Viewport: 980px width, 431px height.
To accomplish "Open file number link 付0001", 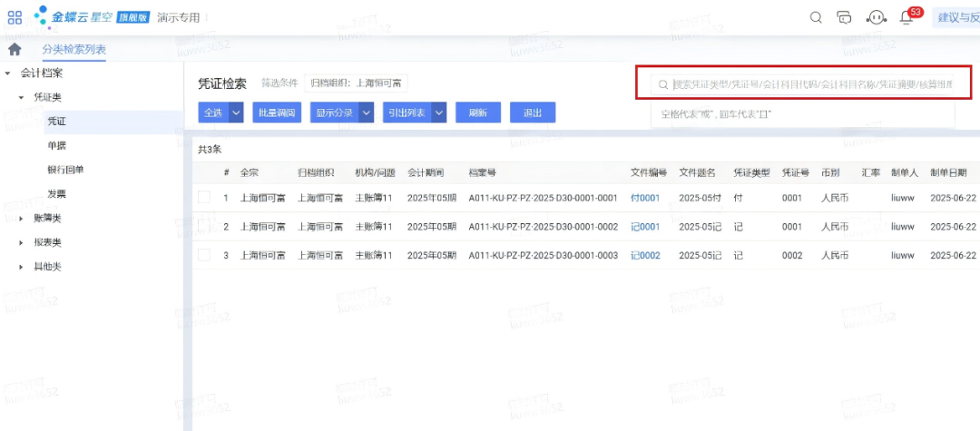I will click(x=644, y=198).
